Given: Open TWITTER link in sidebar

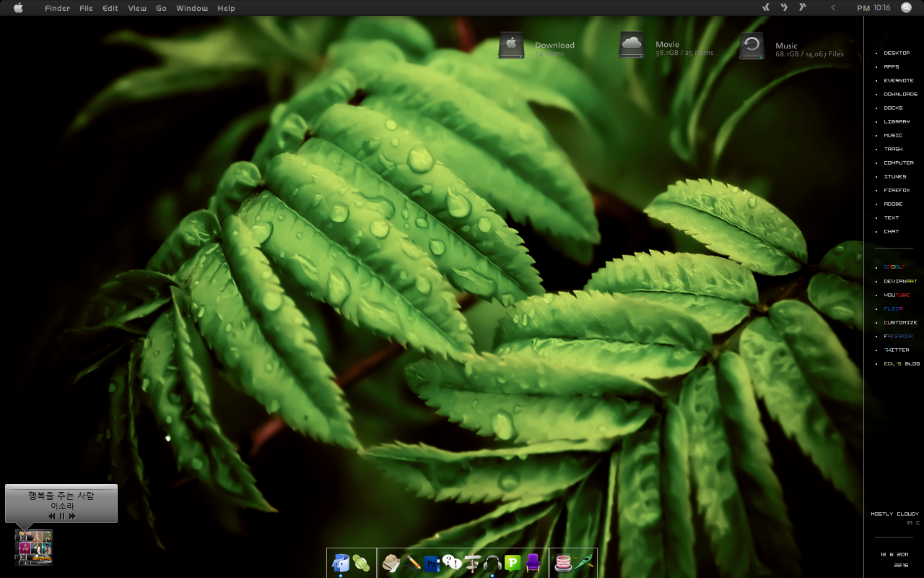Looking at the screenshot, I should pos(897,350).
